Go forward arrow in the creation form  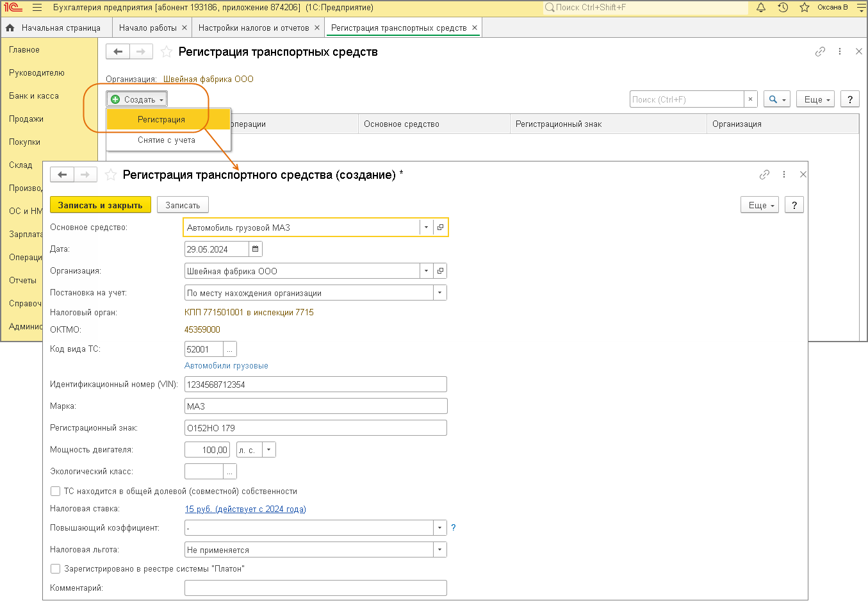click(85, 175)
